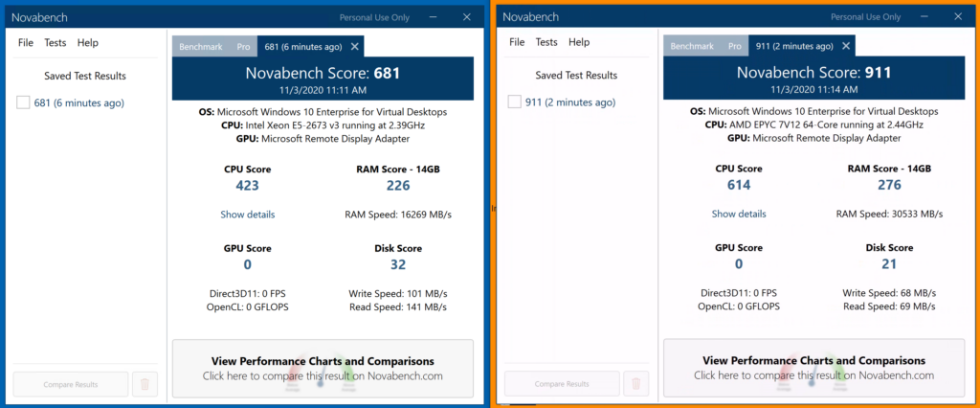Open saved result 681 (6 minutes ago)
The width and height of the screenshot is (980, 408).
click(78, 102)
